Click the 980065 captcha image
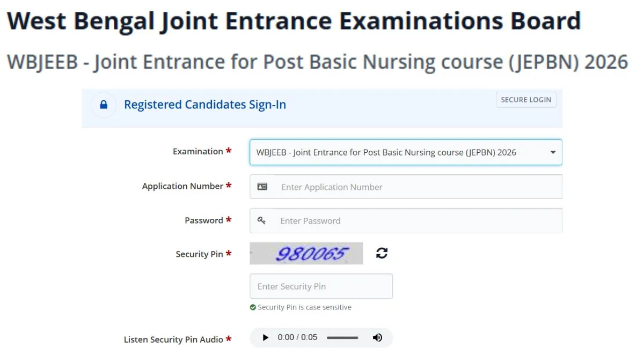 coord(306,253)
